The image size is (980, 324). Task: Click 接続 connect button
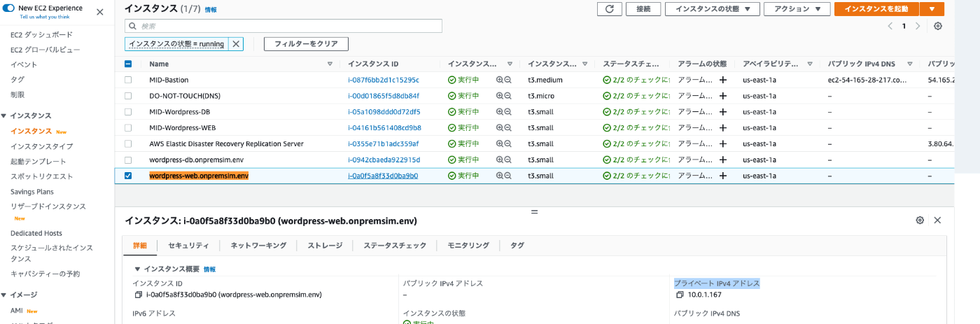[643, 9]
